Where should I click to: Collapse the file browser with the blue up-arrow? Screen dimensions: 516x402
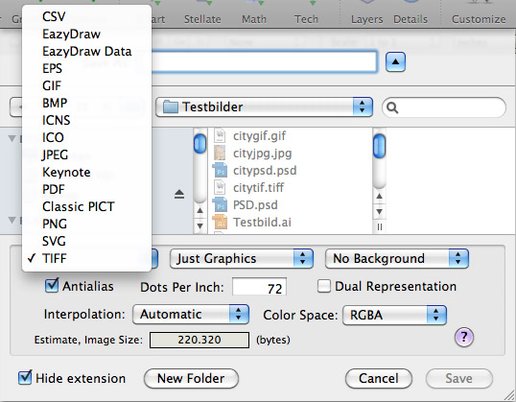395,62
